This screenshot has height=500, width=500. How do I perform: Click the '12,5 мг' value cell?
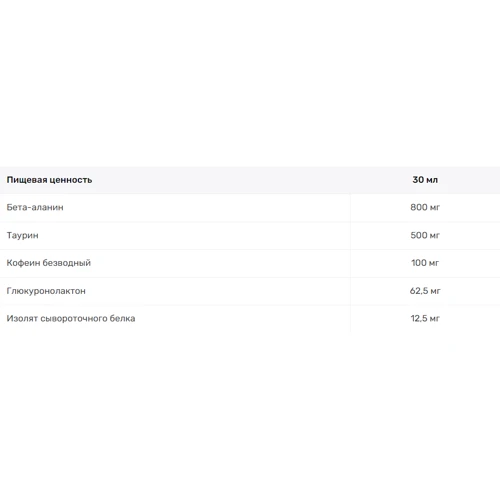pyautogui.click(x=425, y=319)
